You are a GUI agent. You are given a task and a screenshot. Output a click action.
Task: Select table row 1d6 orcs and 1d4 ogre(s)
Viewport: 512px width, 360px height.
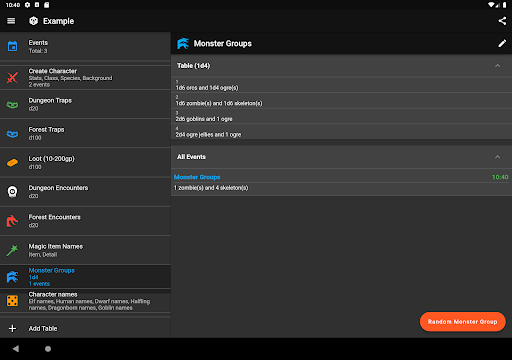(341, 85)
